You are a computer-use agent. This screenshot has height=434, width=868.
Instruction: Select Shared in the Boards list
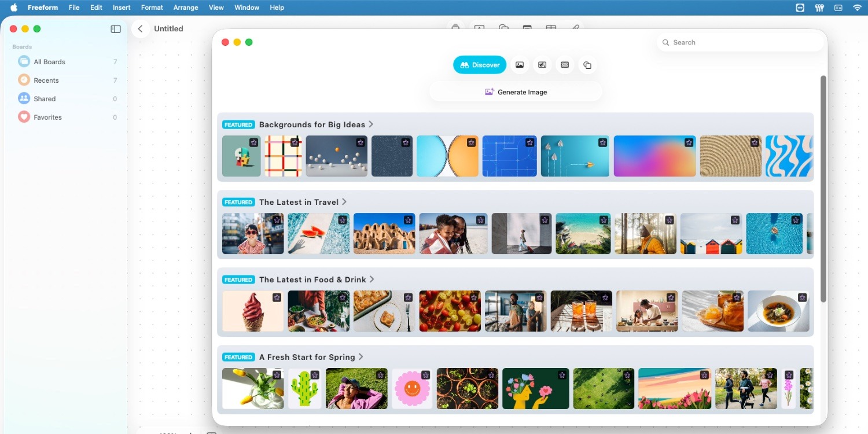(44, 98)
